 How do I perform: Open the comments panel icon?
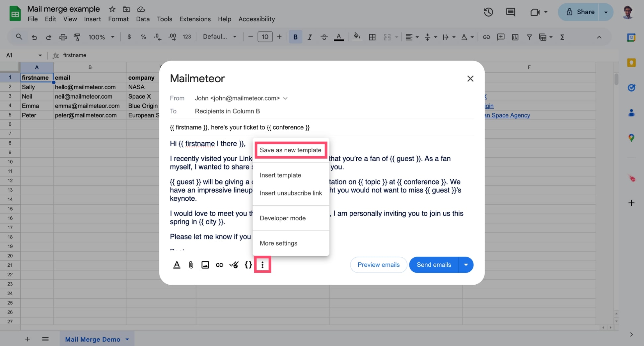[510, 12]
